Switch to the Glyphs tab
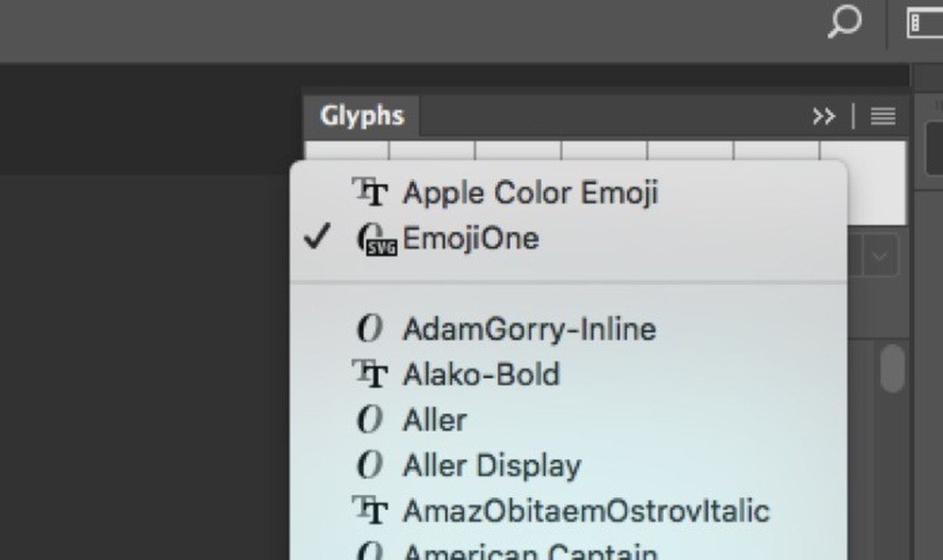Image resolution: width=943 pixels, height=560 pixels. click(361, 115)
